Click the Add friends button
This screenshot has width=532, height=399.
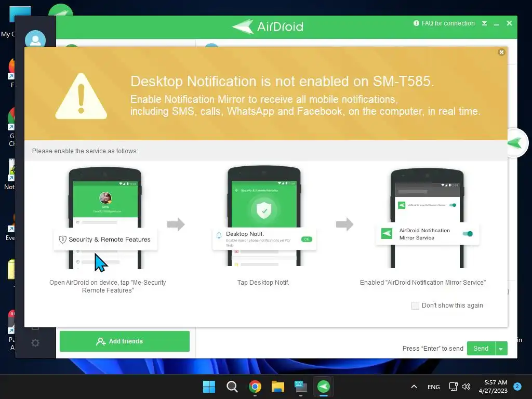point(125,341)
